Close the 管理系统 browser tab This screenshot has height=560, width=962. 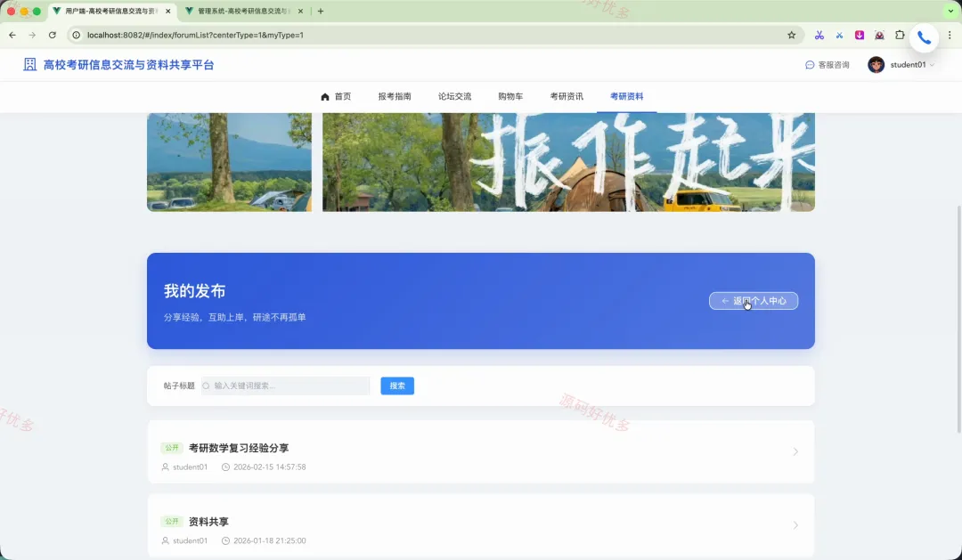tap(301, 11)
